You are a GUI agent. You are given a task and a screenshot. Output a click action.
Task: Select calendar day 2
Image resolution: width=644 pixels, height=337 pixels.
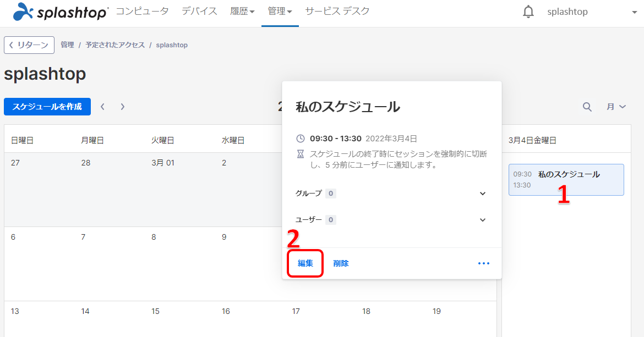(x=224, y=163)
